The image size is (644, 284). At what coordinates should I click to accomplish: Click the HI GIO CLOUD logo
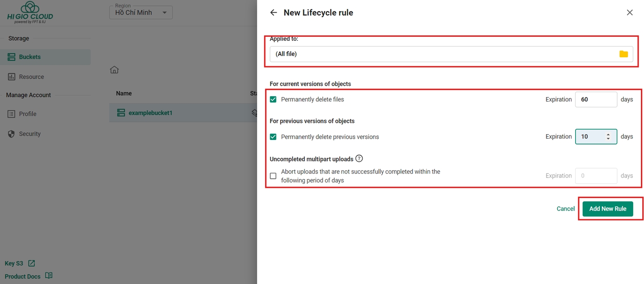pos(30,13)
